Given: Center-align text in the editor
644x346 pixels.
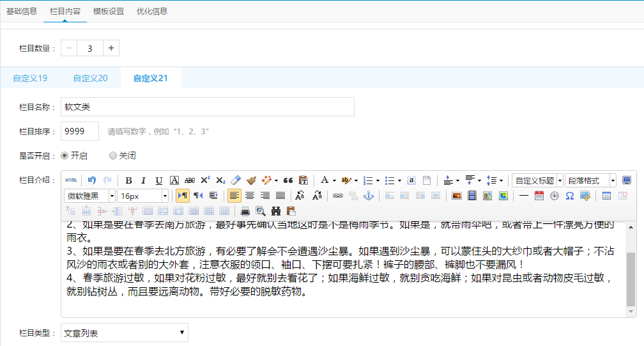Looking at the screenshot, I should (250, 196).
